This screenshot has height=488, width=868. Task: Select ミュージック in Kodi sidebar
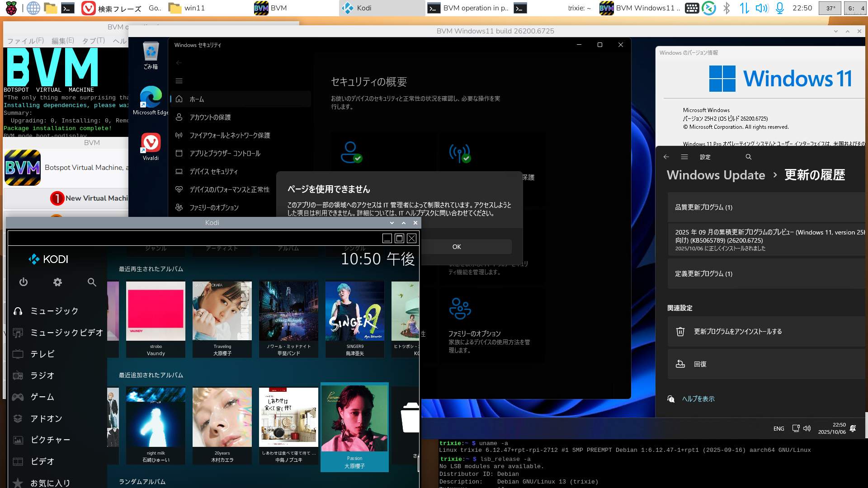[54, 311]
